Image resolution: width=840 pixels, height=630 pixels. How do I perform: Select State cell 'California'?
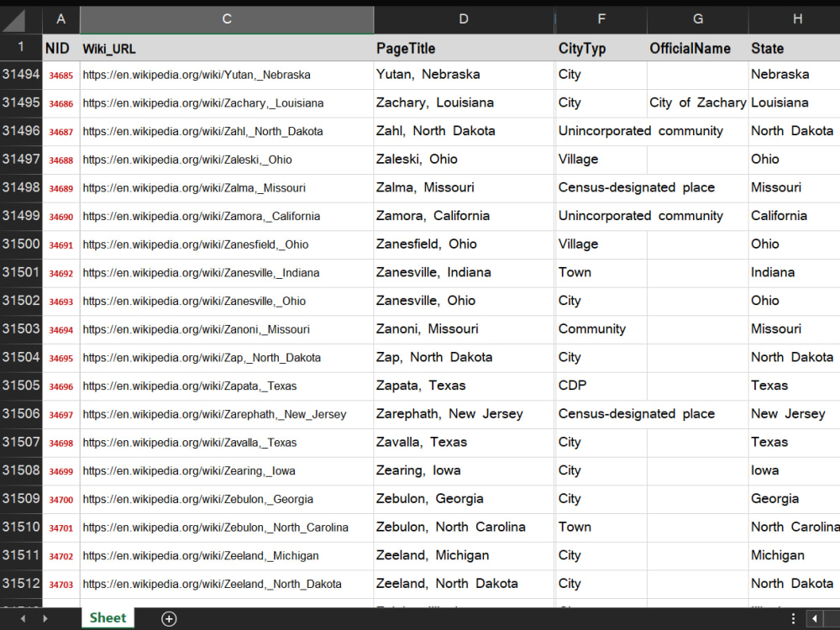tap(795, 216)
